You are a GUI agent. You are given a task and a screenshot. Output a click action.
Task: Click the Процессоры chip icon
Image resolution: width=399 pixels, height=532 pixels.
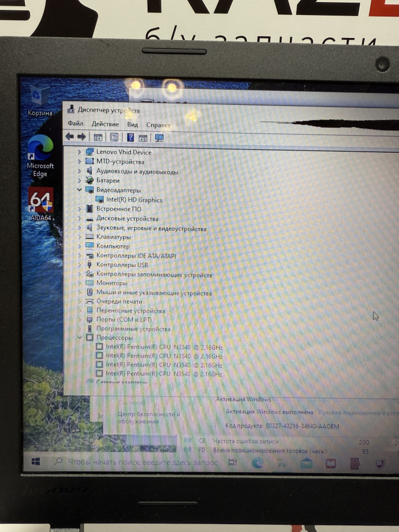89,337
